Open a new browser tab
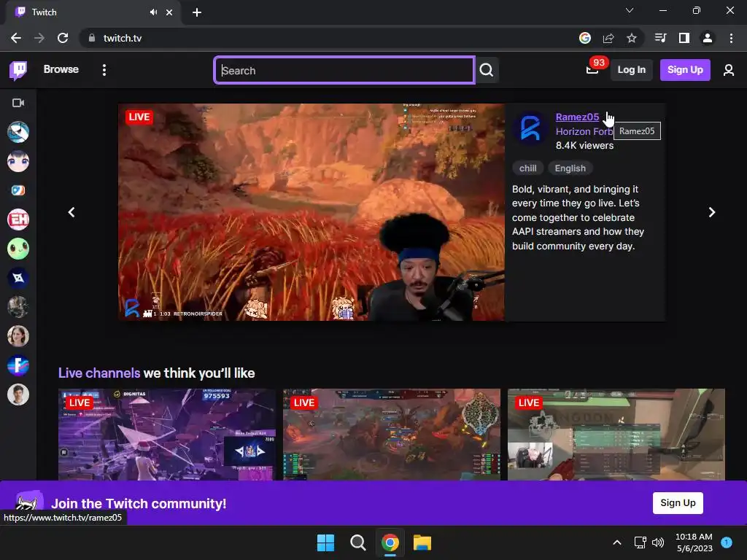 (x=197, y=12)
